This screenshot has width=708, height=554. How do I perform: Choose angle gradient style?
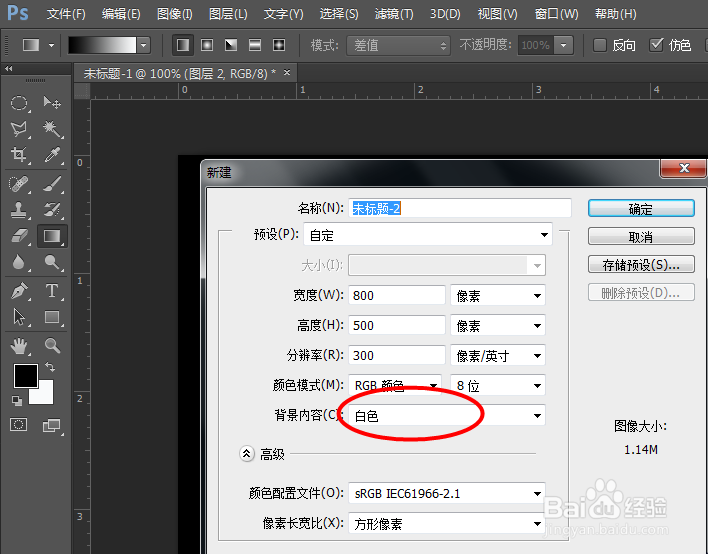[x=231, y=45]
